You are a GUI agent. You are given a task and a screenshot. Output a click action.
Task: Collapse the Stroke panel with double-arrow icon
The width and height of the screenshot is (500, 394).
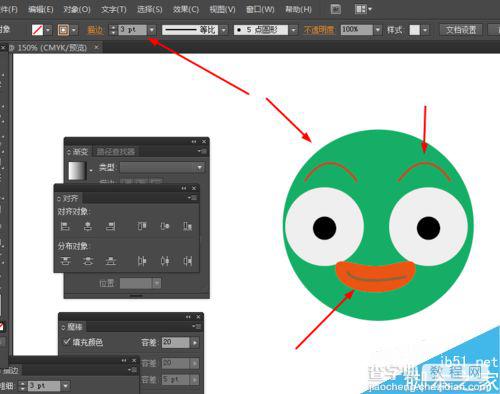click(124, 361)
